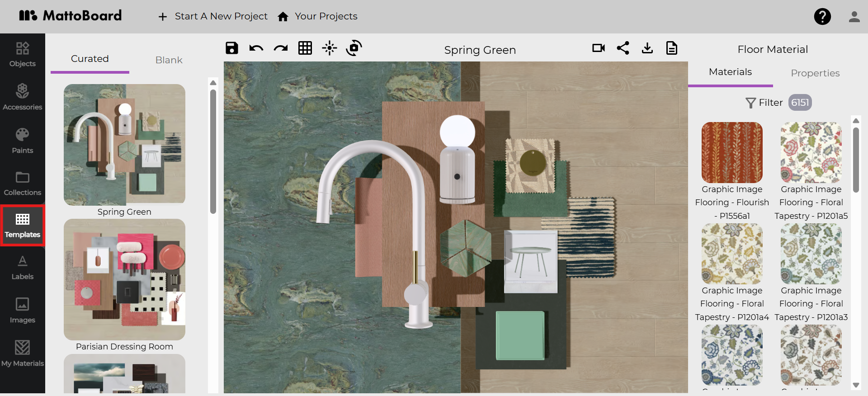868x396 pixels.
Task: Adjust lighting with the sun icon
Action: [x=330, y=48]
